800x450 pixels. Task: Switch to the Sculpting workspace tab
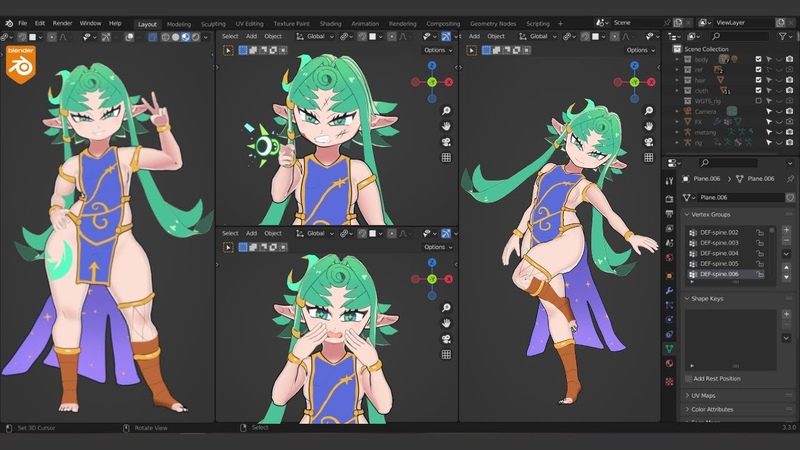click(x=213, y=24)
